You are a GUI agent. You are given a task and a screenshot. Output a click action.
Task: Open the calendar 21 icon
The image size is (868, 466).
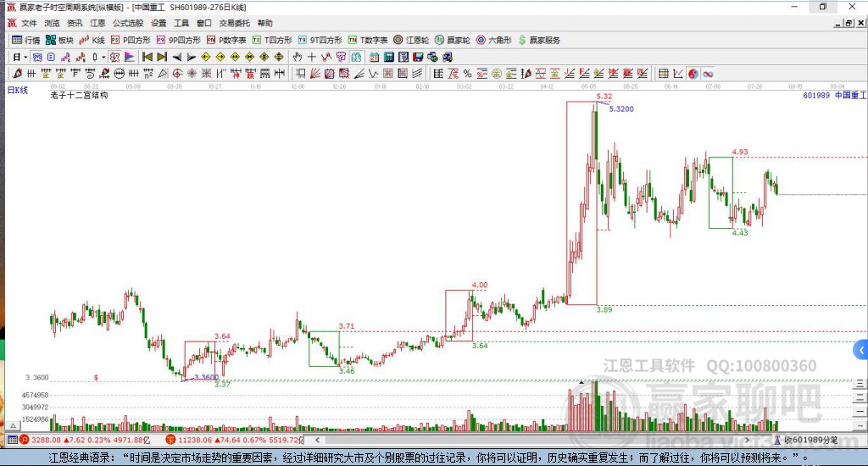click(374, 57)
